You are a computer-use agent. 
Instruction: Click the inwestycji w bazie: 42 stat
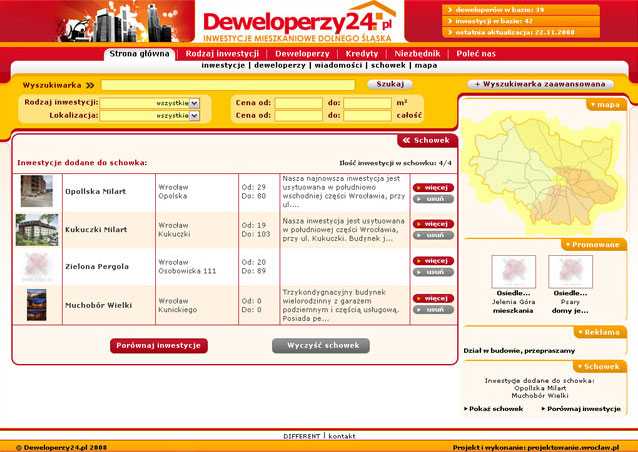[x=521, y=21]
